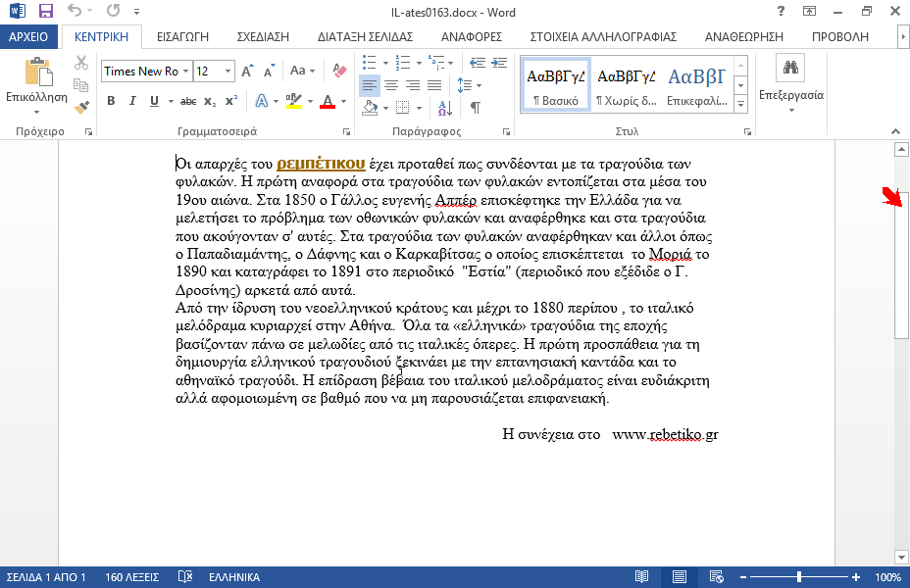
Task: Open bullets list dropdown
Action: [385, 63]
